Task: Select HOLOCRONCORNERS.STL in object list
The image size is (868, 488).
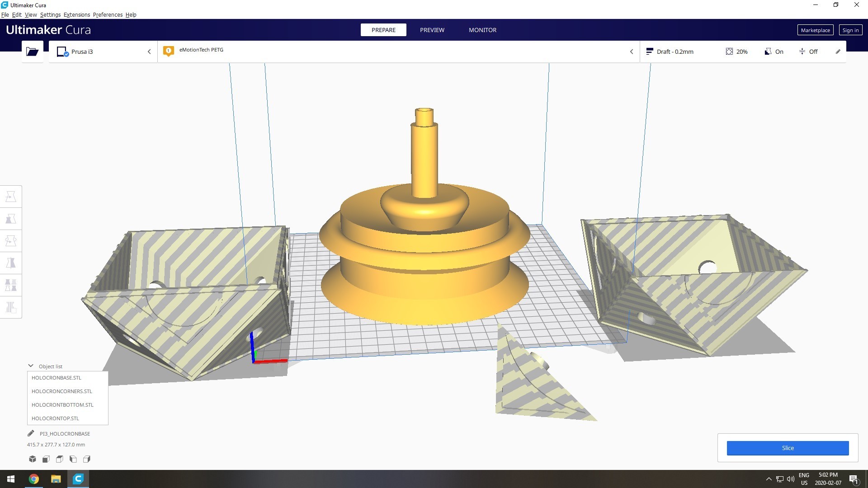Action: pos(62,391)
